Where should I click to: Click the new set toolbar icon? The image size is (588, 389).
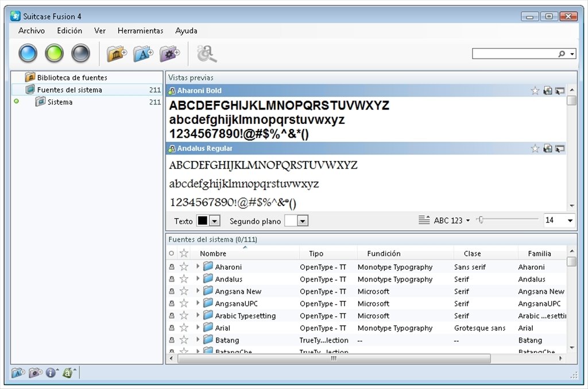coord(143,53)
